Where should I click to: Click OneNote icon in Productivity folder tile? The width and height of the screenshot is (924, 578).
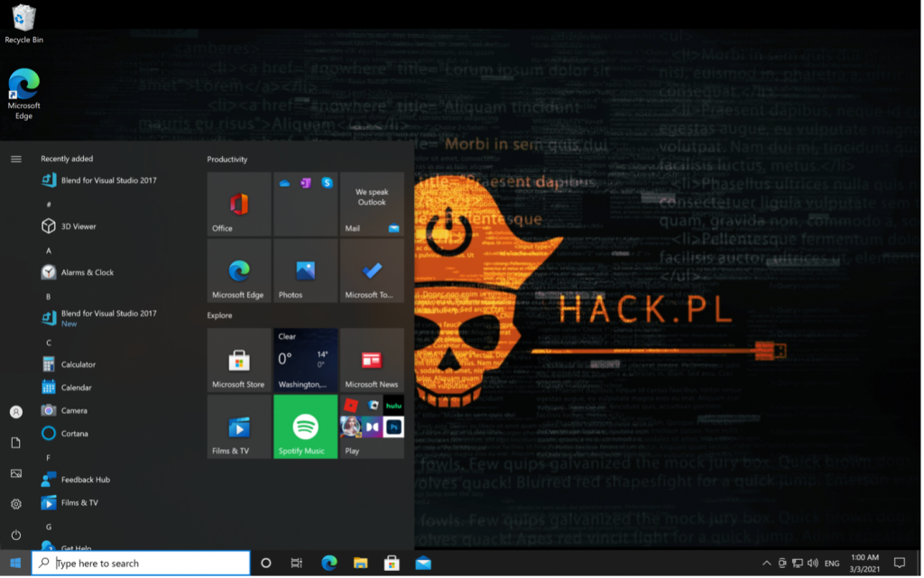[x=305, y=183]
